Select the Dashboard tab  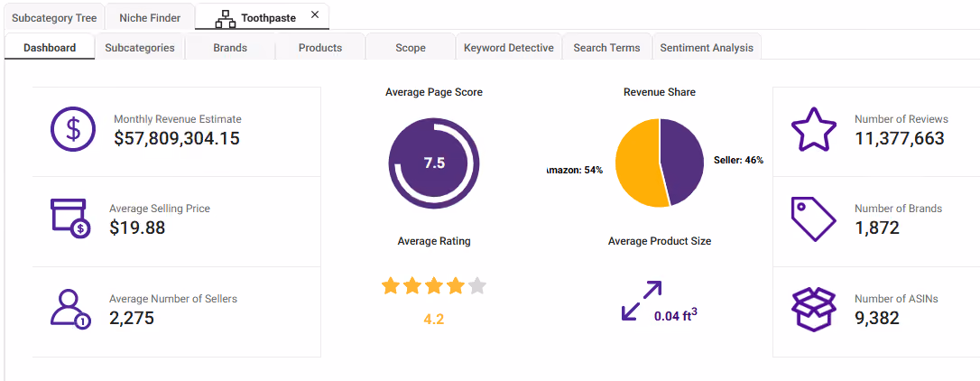click(x=50, y=48)
